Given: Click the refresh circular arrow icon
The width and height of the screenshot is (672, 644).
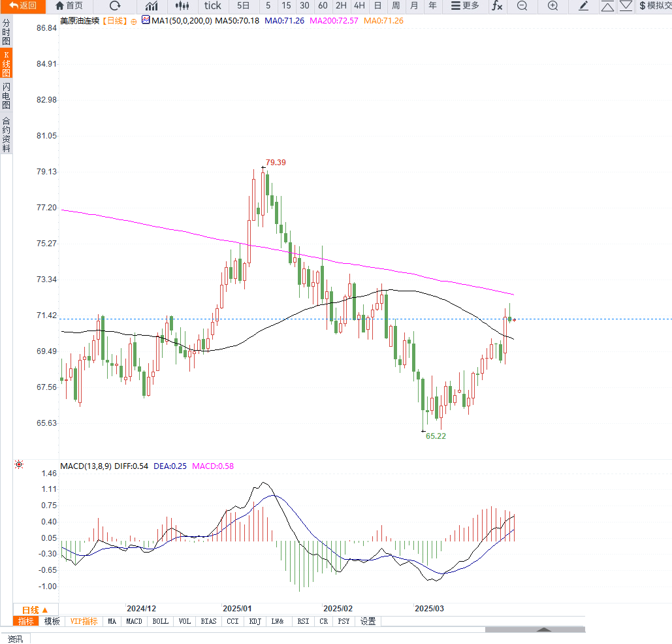Looking at the screenshot, I should tap(115, 6).
